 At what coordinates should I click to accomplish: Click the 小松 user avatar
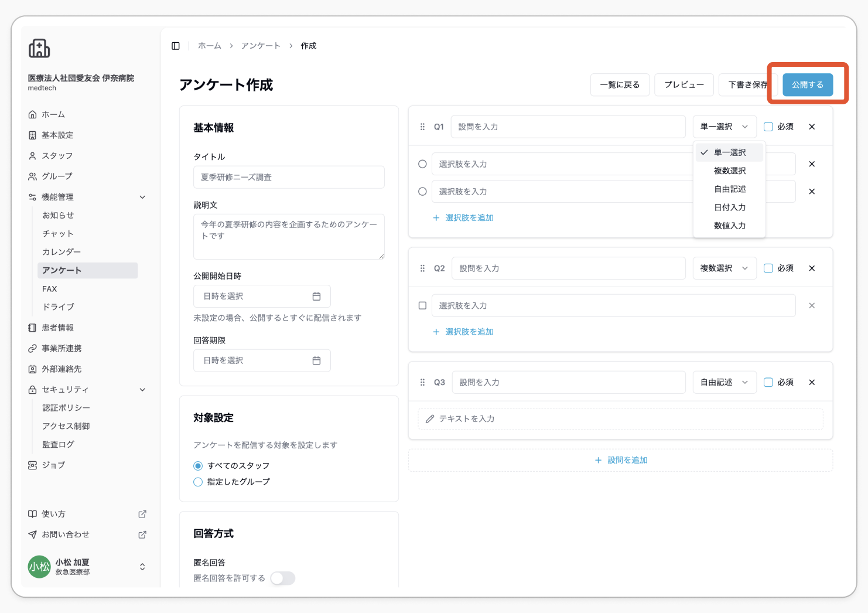39,567
